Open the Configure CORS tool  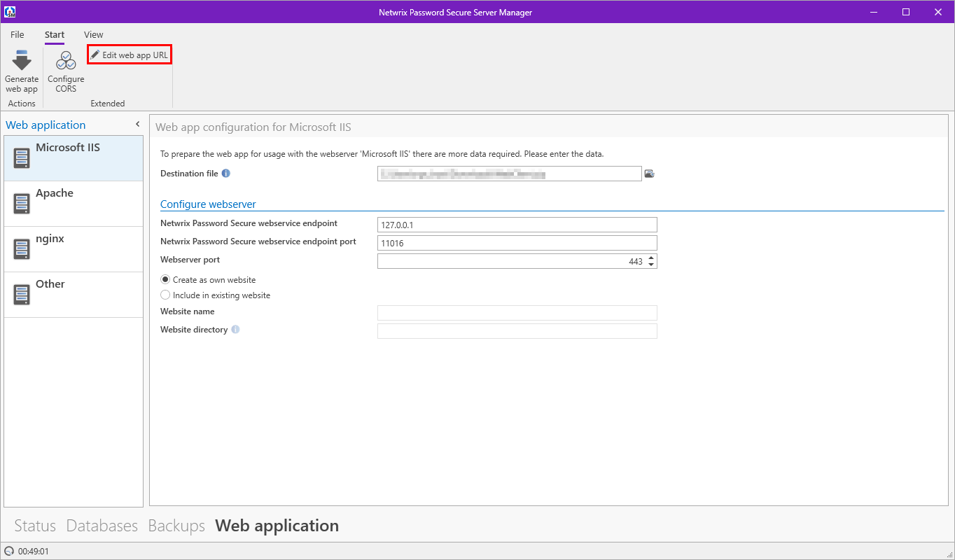(x=66, y=71)
